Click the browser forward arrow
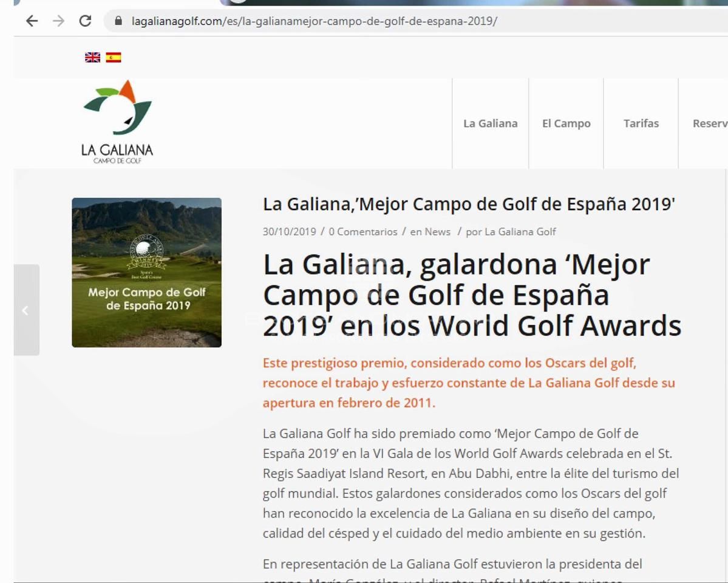Viewport: 728px width, 583px height. click(x=60, y=22)
